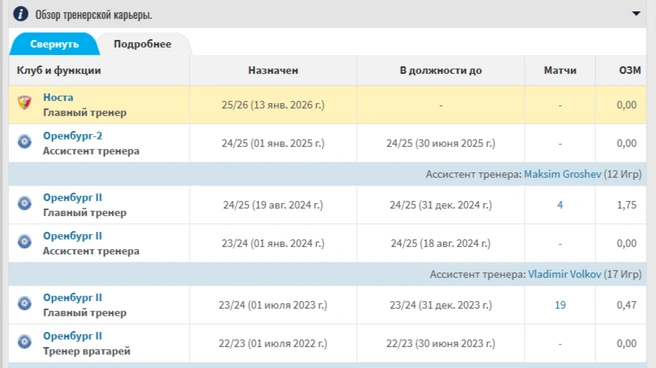Select the 22/23 (01 июля 2022 г.) cell
Screen dimensions: 656x368
pyautogui.click(x=273, y=344)
